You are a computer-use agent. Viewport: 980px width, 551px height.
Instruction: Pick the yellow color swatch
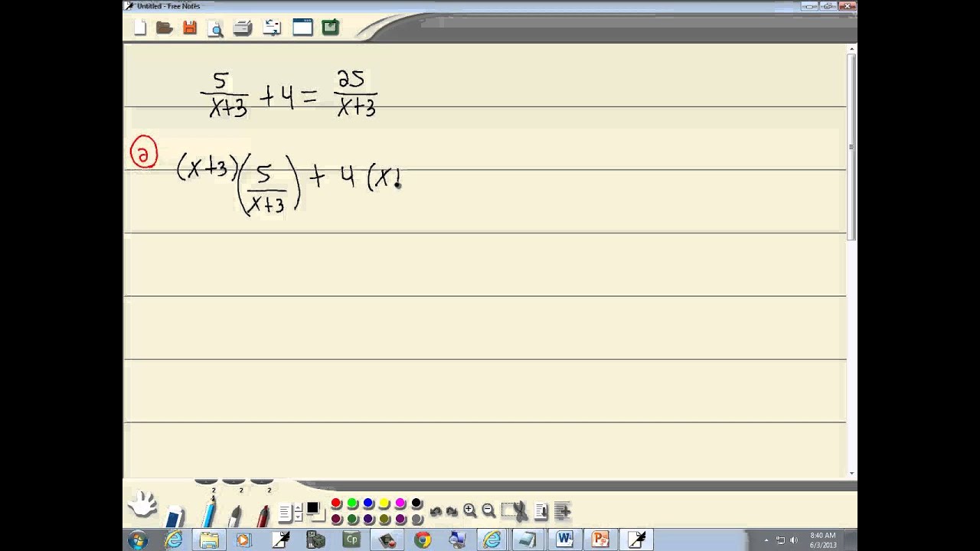pyautogui.click(x=384, y=503)
